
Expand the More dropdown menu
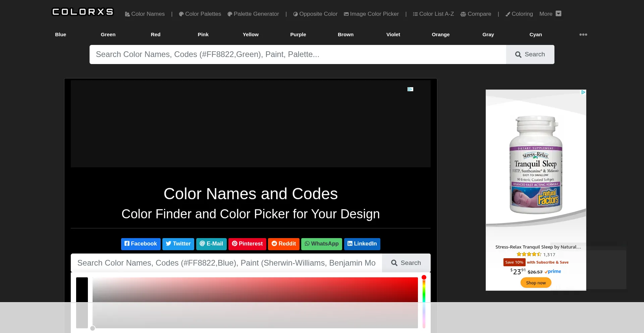pos(550,14)
